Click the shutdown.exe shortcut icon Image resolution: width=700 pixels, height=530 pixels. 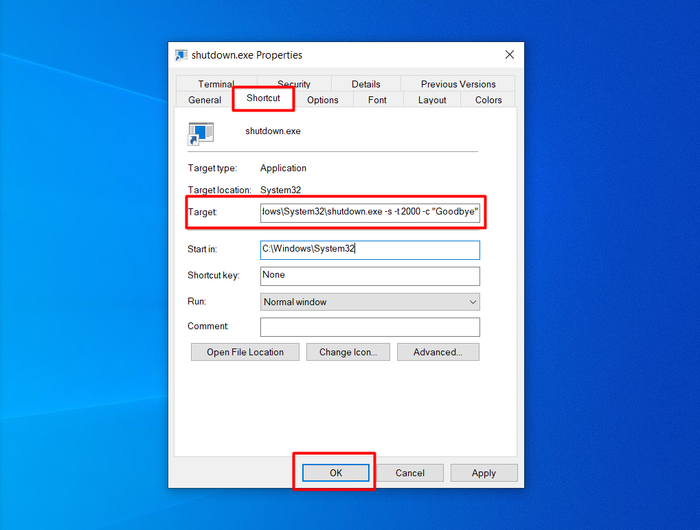coord(201,134)
